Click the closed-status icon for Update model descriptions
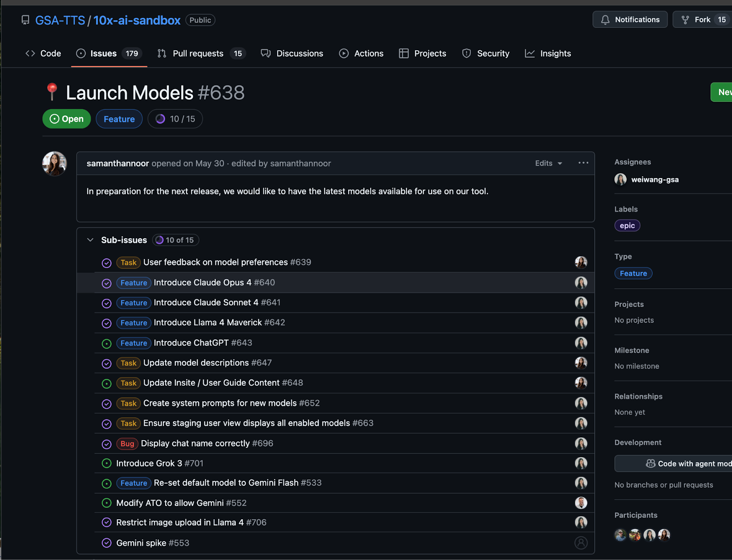The image size is (732, 560). [x=107, y=364]
